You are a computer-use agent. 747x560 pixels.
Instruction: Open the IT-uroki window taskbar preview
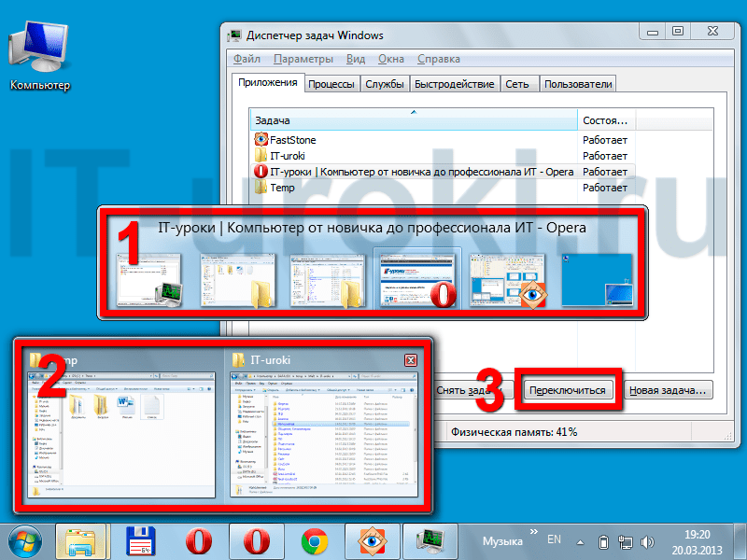[323, 434]
